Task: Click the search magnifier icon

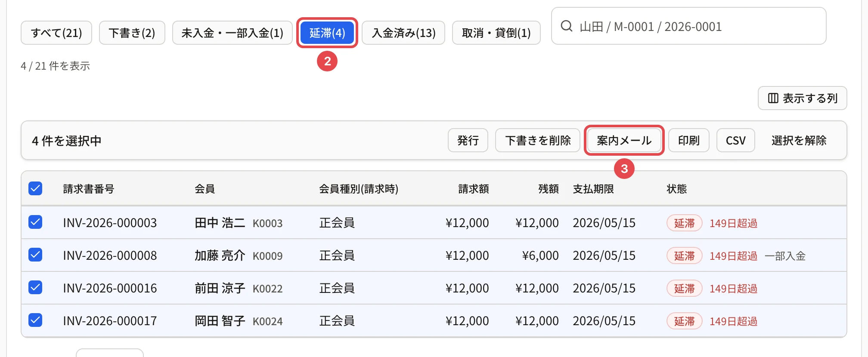Action: click(x=567, y=26)
